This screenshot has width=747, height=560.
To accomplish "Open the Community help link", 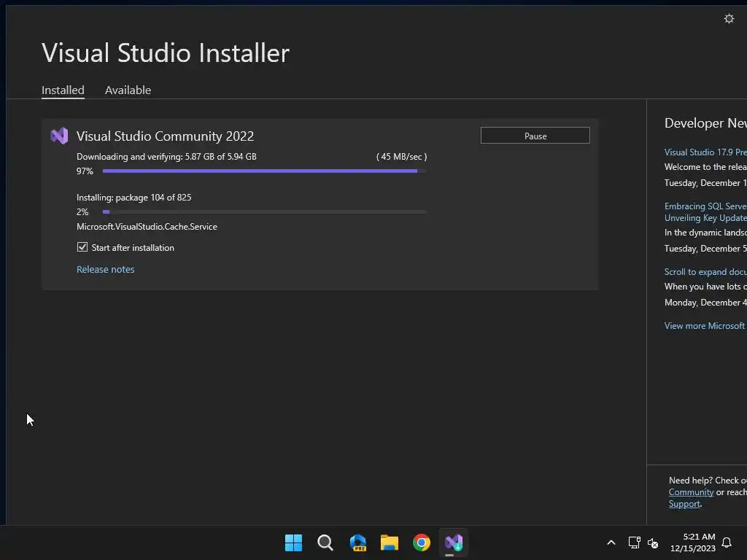I will point(691,492).
